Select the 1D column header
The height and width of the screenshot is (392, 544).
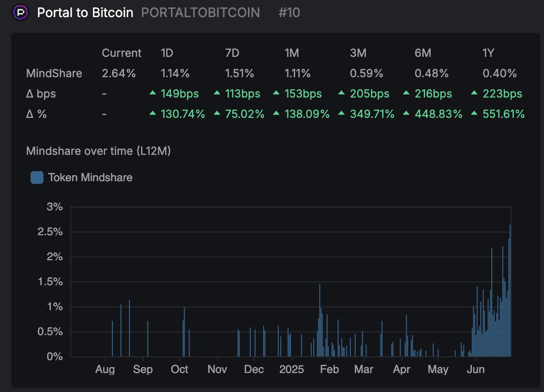[167, 53]
